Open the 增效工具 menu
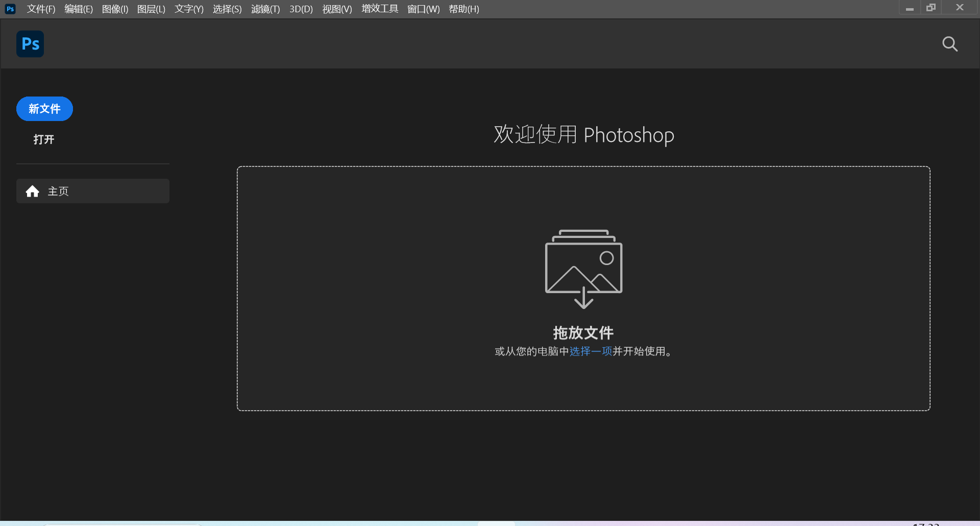Viewport: 980px width, 526px height. click(380, 9)
